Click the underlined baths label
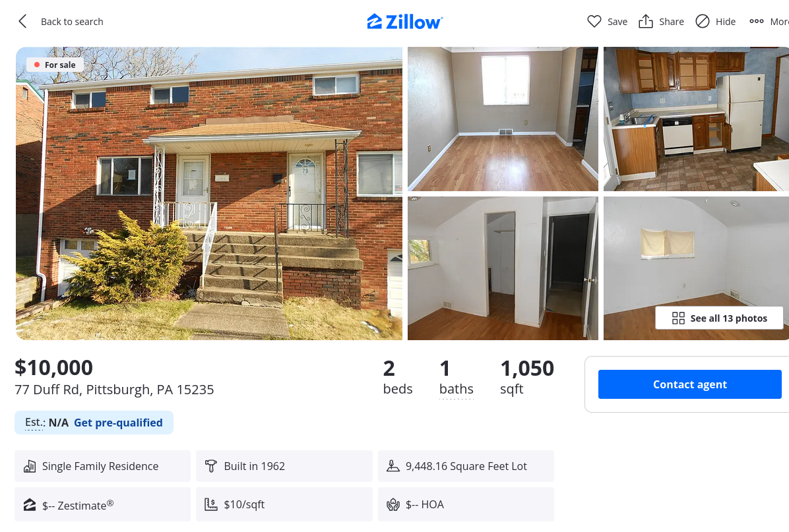789x532 pixels. pos(456,389)
